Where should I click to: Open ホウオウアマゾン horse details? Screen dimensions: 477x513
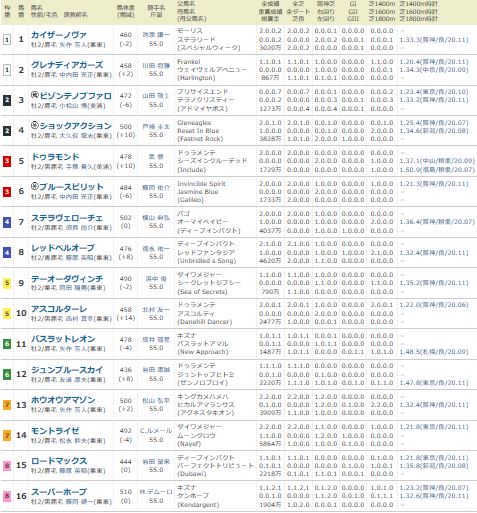pyautogui.click(x=63, y=400)
